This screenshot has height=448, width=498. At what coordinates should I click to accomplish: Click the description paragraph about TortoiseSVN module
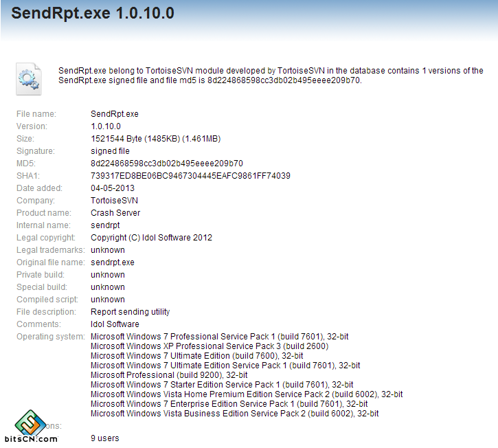[271, 76]
